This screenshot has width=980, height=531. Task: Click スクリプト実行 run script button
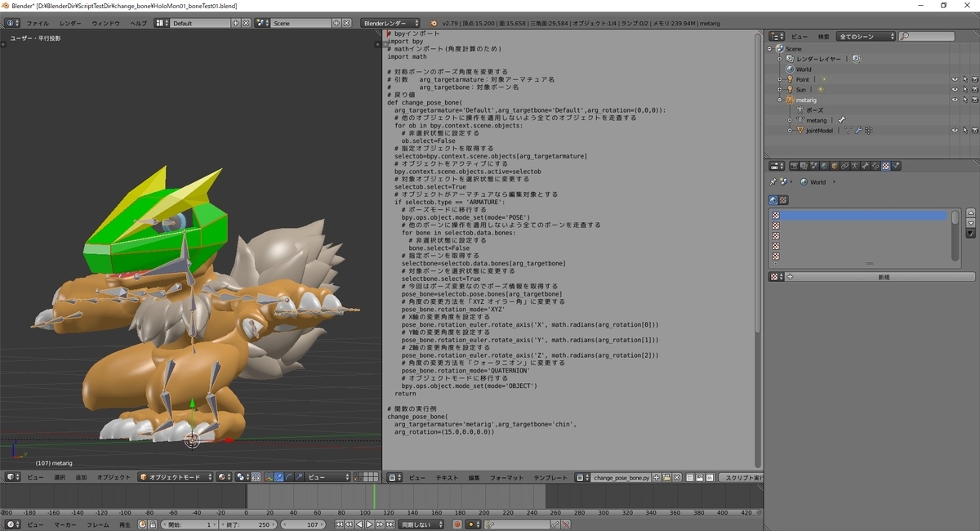click(x=742, y=477)
